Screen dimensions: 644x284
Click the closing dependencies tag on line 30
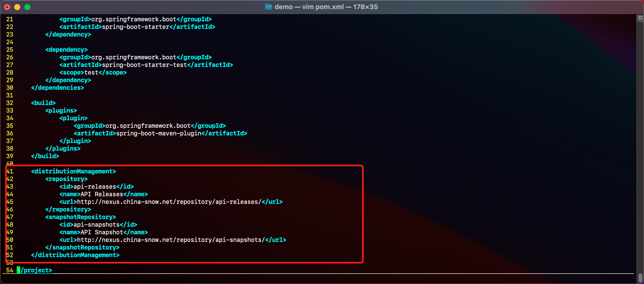pyautogui.click(x=58, y=88)
